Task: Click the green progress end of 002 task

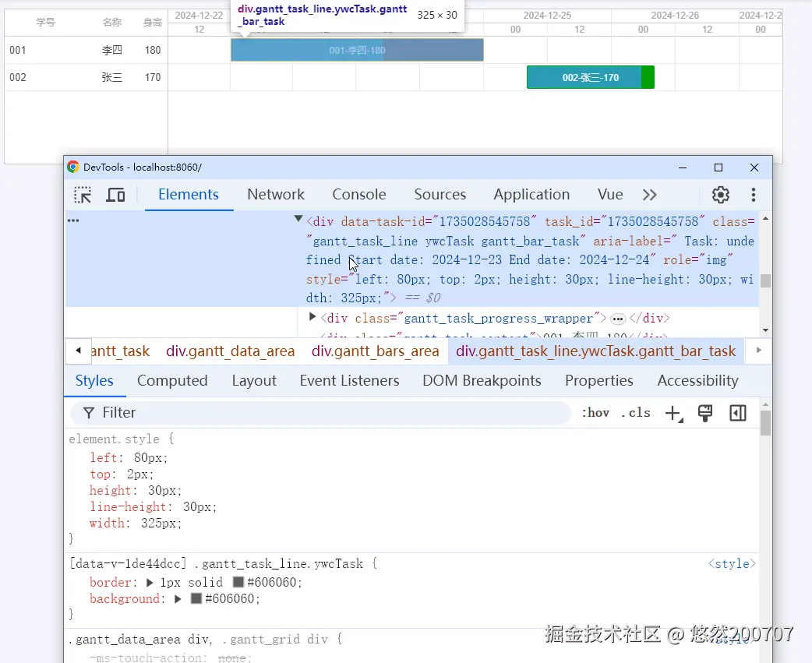Action: pyautogui.click(x=648, y=77)
